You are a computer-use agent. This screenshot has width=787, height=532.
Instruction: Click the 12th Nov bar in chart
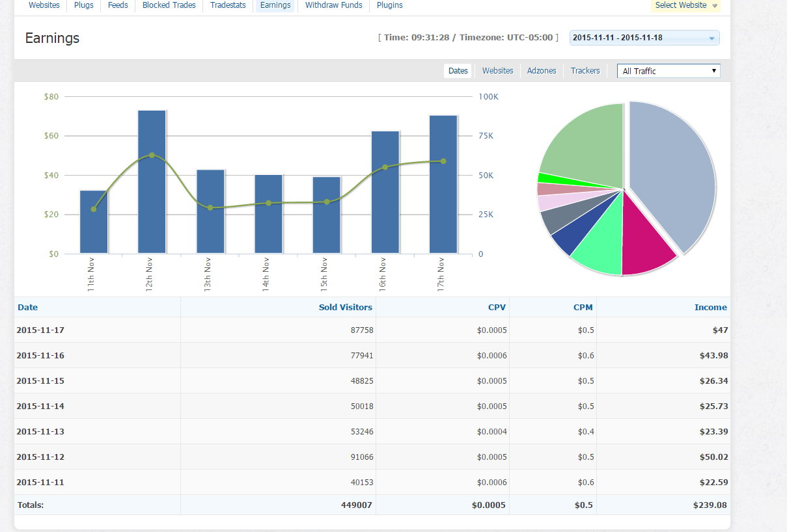coord(152,182)
